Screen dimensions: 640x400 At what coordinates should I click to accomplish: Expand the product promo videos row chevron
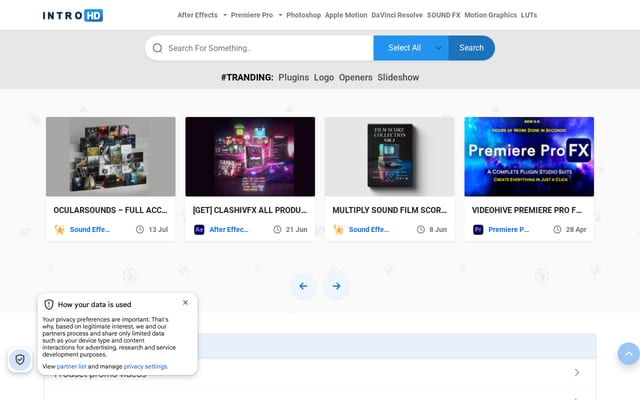point(577,372)
